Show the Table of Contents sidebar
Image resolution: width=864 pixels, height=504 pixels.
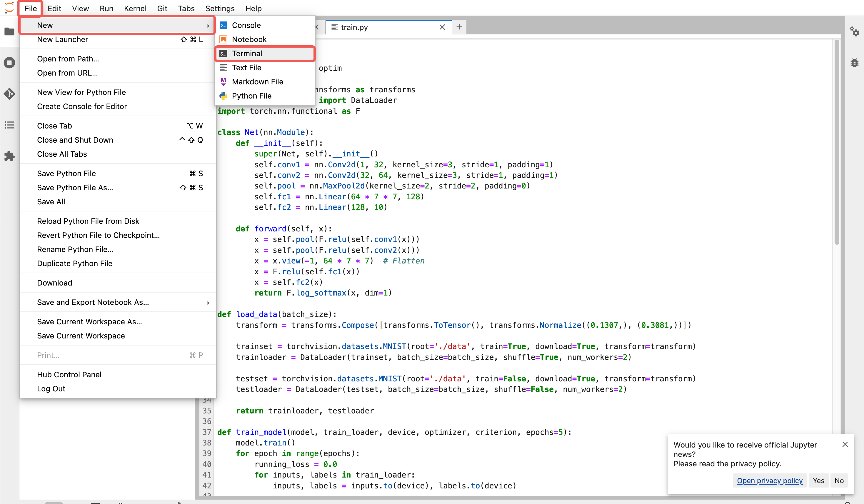[9, 125]
